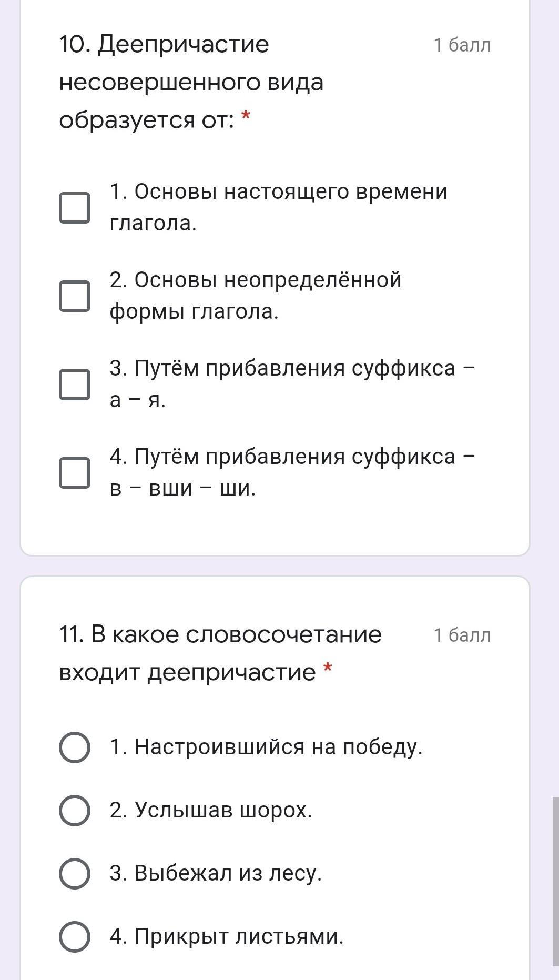
Task: Click the answer text 'Основы настоящего времени глагола'
Action: [x=278, y=207]
